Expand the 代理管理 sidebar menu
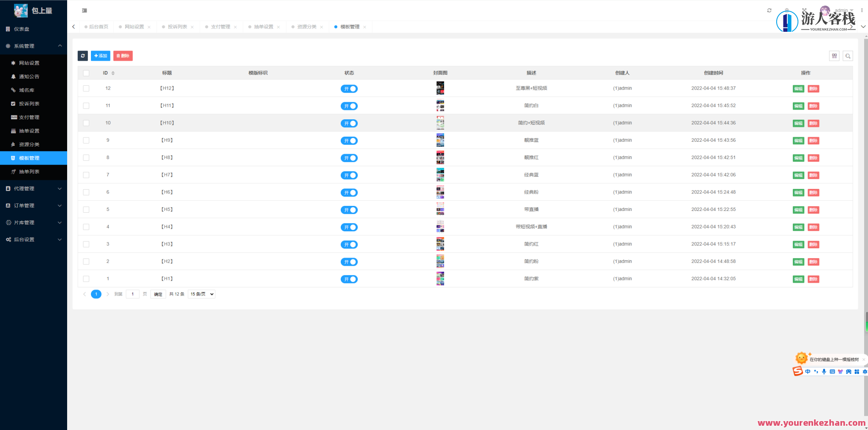 click(x=34, y=188)
